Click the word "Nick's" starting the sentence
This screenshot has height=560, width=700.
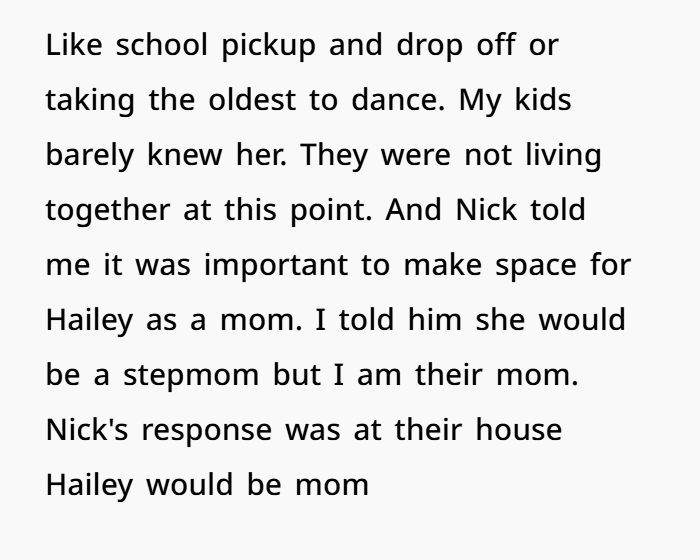click(86, 431)
